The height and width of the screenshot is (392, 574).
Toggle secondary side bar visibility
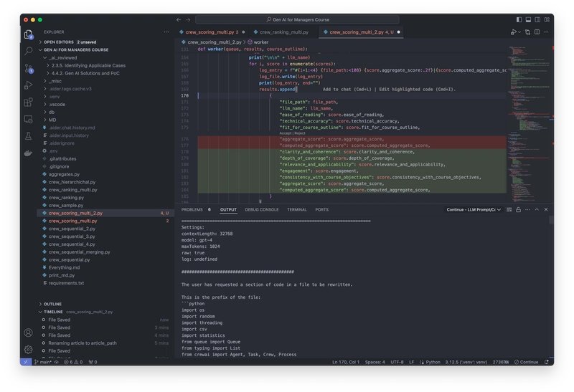point(537,20)
